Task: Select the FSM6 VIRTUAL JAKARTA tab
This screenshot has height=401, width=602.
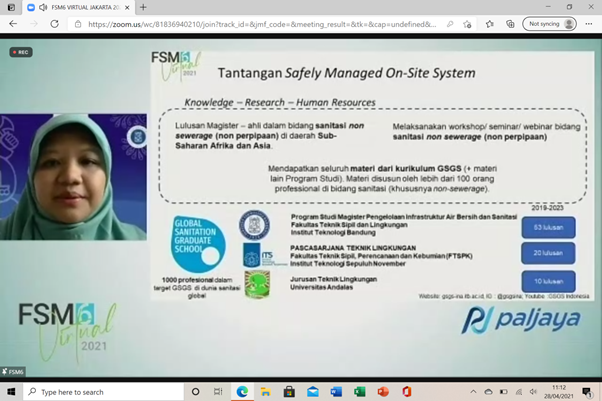Action: [x=79, y=7]
